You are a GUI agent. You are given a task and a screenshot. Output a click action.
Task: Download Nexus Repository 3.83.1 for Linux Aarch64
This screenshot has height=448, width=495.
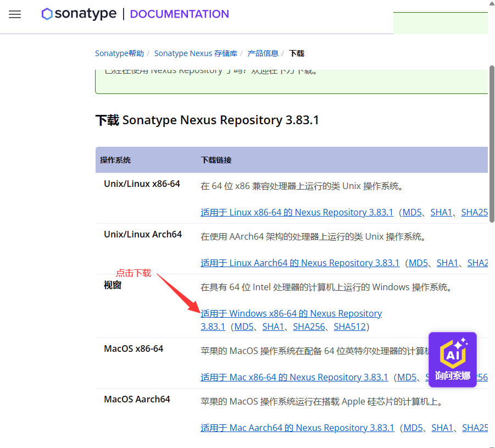click(x=300, y=263)
